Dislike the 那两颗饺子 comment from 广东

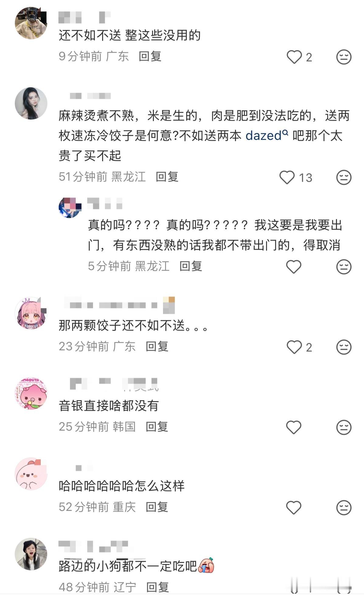(344, 347)
